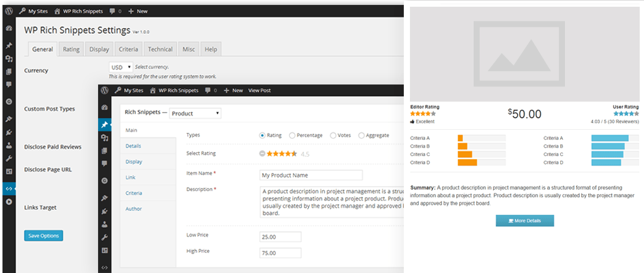Select the highlighted Posts pin icon in the editor sidebar
Viewport: 644px width, 273px height.
(x=105, y=124)
